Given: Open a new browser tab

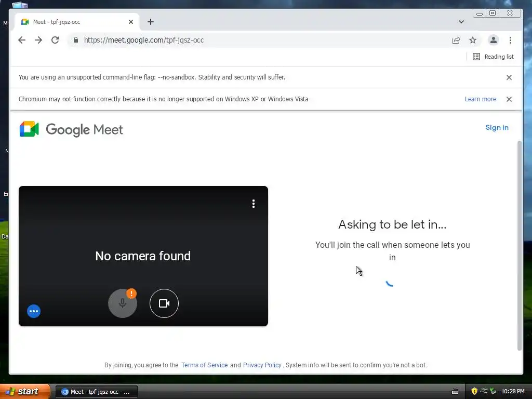Looking at the screenshot, I should point(151,22).
